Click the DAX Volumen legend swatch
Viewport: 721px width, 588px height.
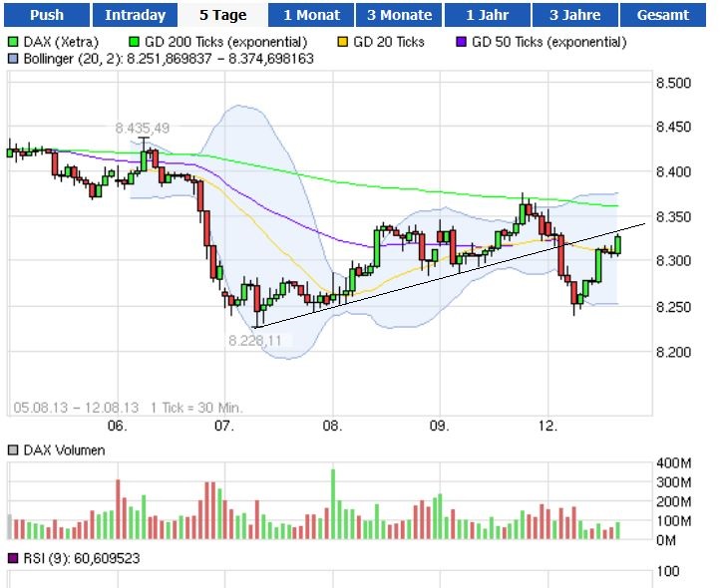[x=13, y=450]
